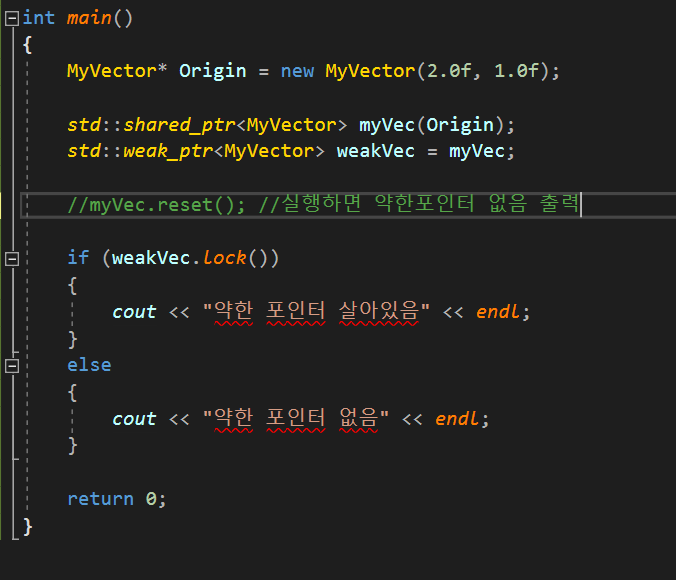Click '1.0f' argument in MyVector constructor
Image resolution: width=676 pixels, height=580 pixels.
click(x=516, y=71)
